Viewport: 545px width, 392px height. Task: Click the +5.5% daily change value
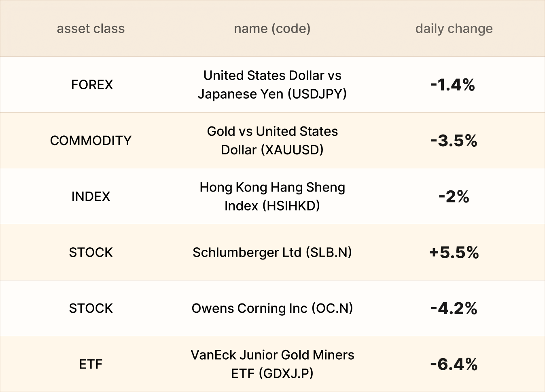[x=454, y=252]
